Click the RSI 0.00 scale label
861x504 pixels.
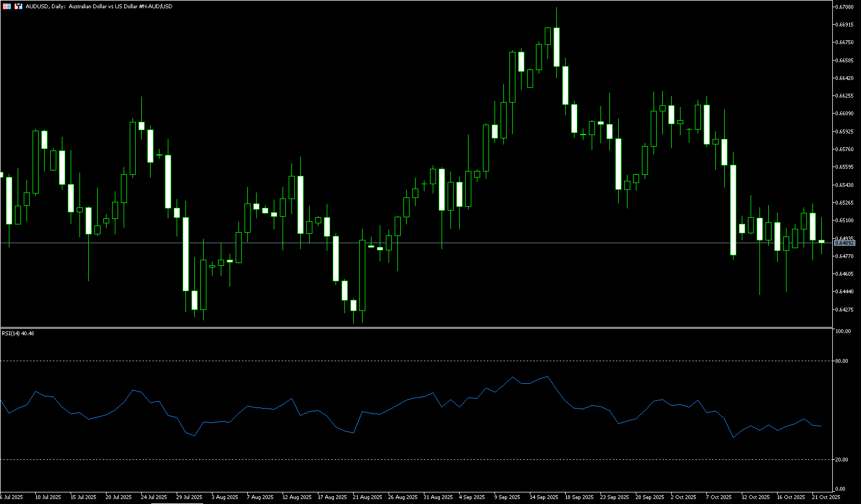841,489
